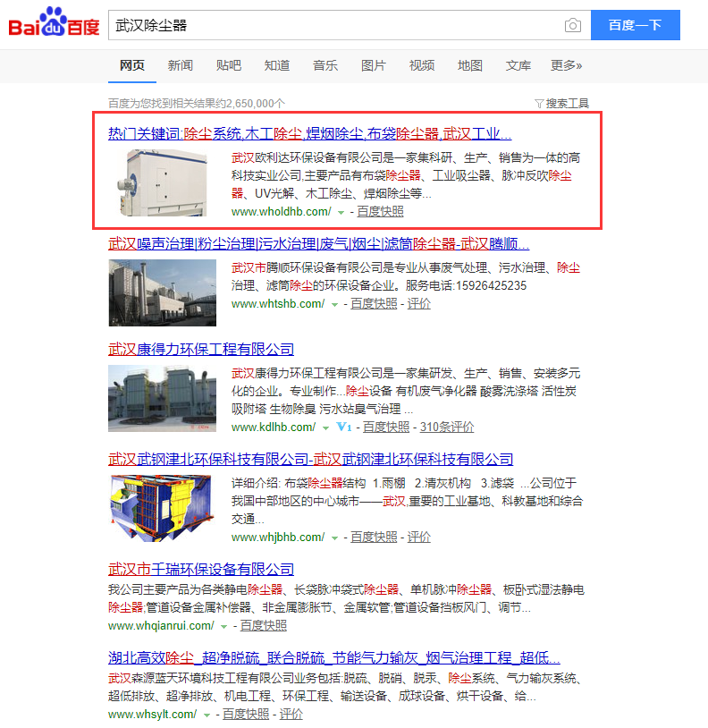Switch to the 地图 tab
This screenshot has height=728, width=708.
point(470,65)
